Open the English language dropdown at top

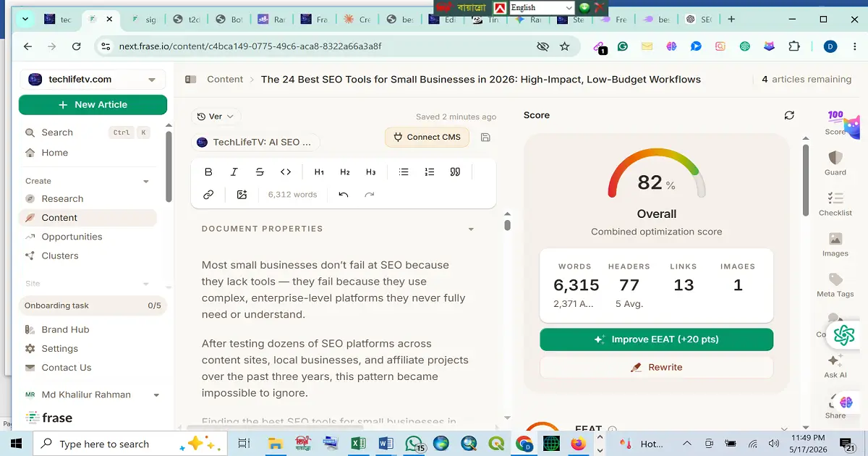(x=541, y=8)
